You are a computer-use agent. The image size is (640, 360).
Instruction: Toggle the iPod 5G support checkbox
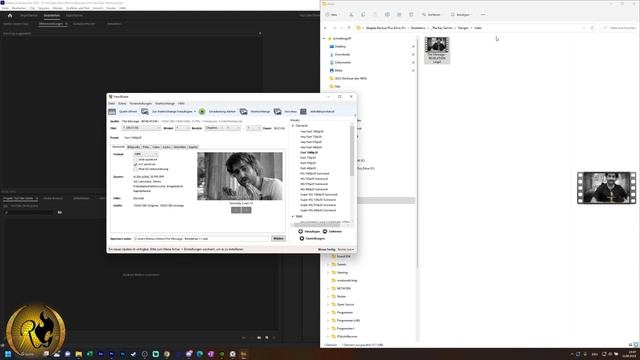coord(136,169)
